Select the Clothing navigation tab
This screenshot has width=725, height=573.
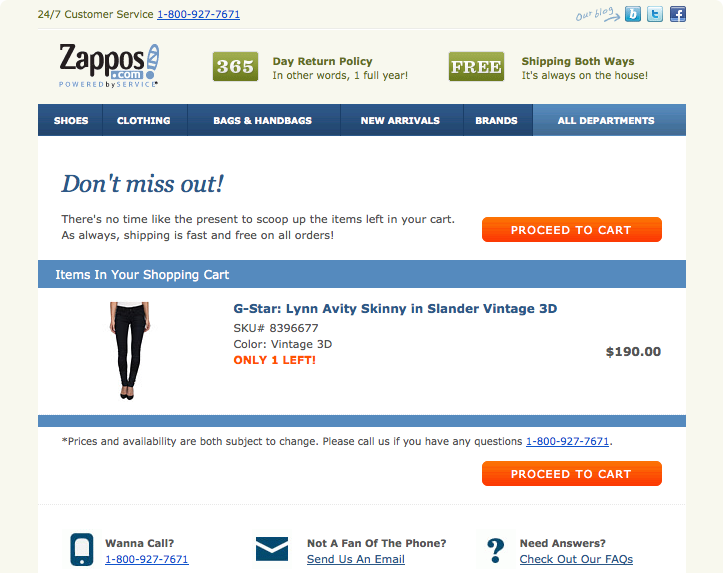[x=144, y=120]
